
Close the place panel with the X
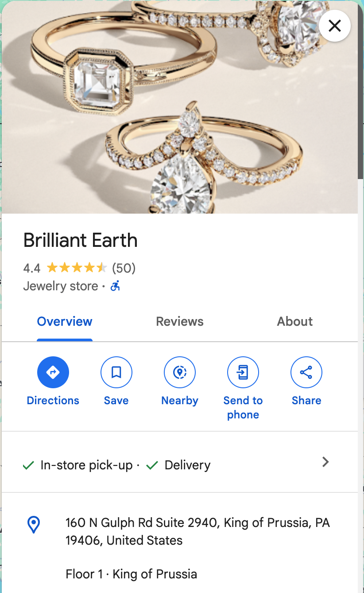pos(335,26)
